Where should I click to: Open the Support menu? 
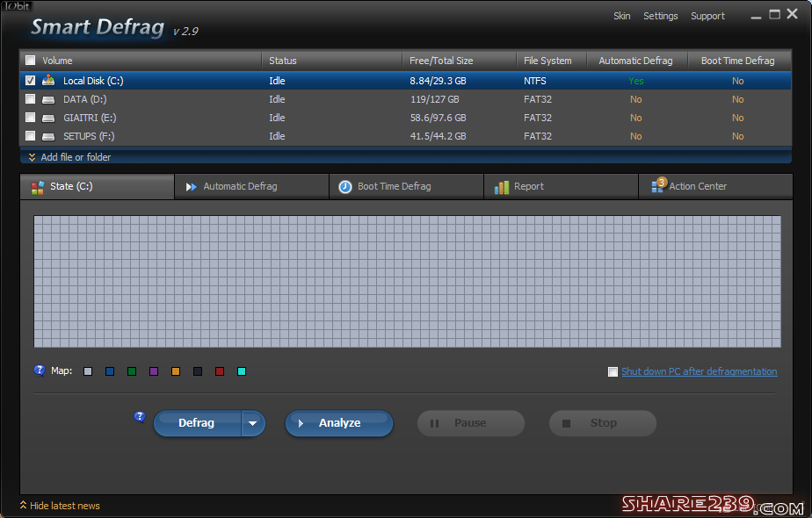[707, 16]
